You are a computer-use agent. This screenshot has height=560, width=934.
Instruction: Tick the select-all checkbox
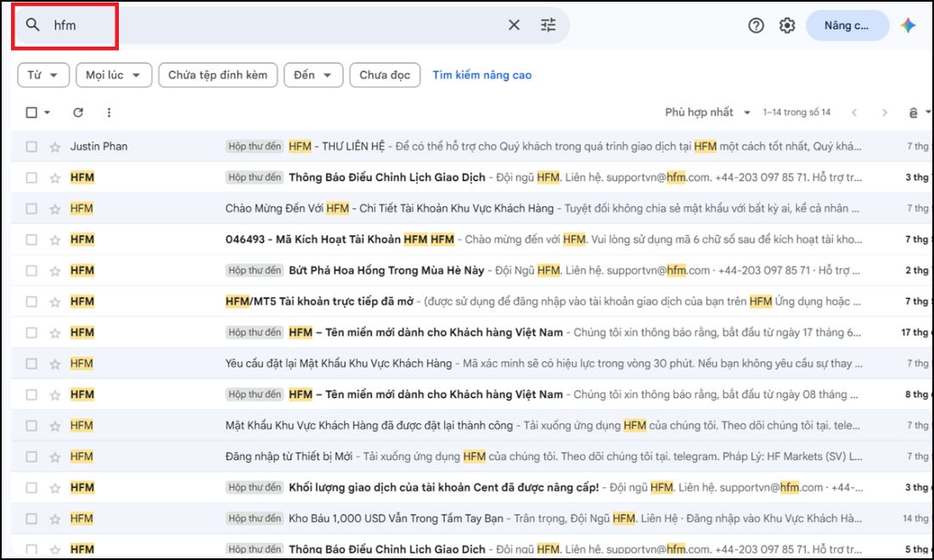pos(31,113)
